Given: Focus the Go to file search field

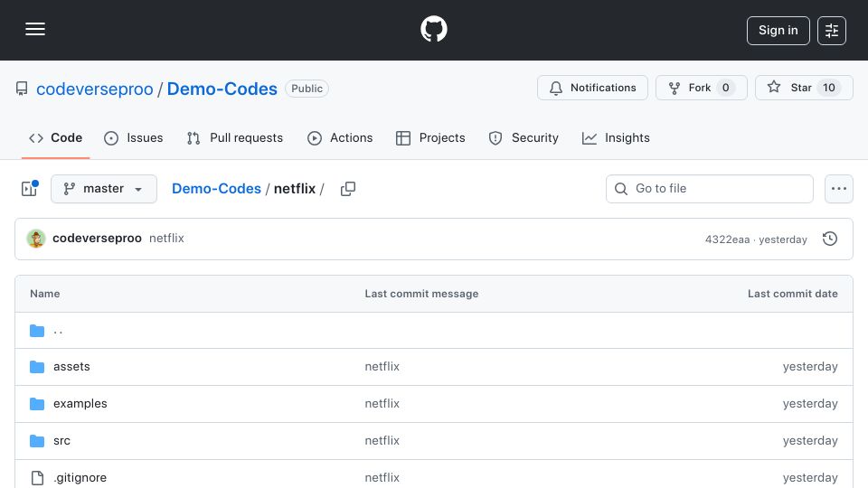Looking at the screenshot, I should (709, 189).
